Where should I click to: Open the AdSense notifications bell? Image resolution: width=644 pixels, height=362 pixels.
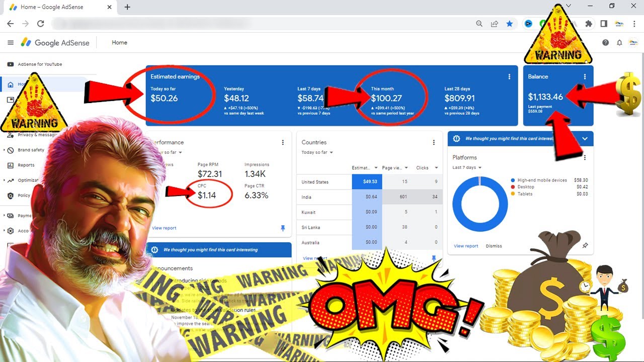(619, 43)
